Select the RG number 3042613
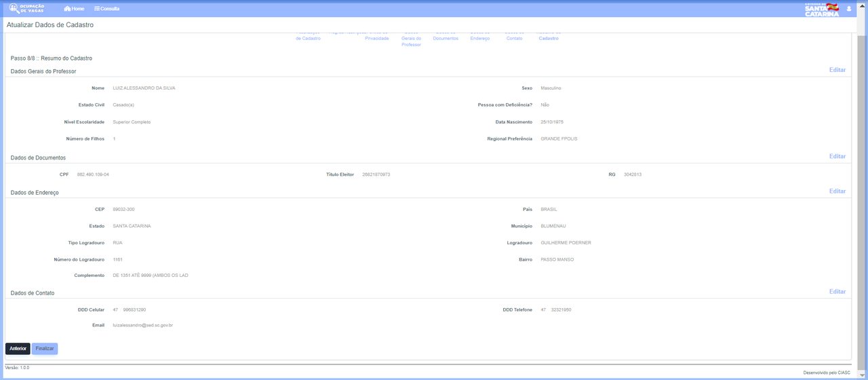 633,174
